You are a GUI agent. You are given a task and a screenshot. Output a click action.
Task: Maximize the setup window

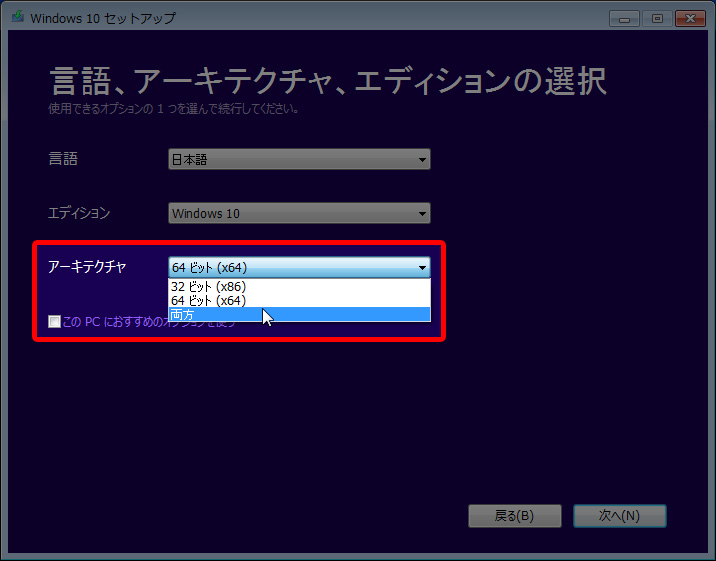point(657,17)
